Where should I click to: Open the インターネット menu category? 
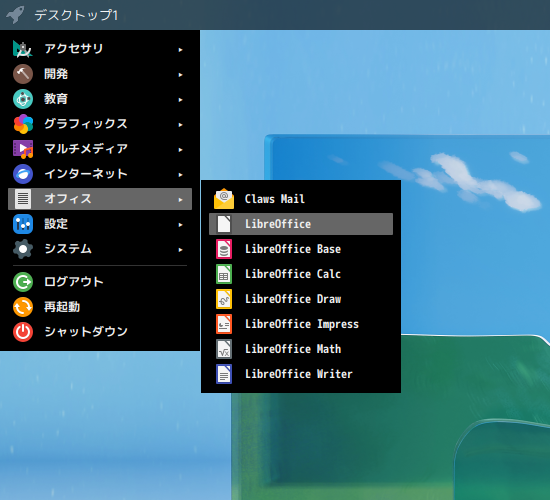point(100,174)
